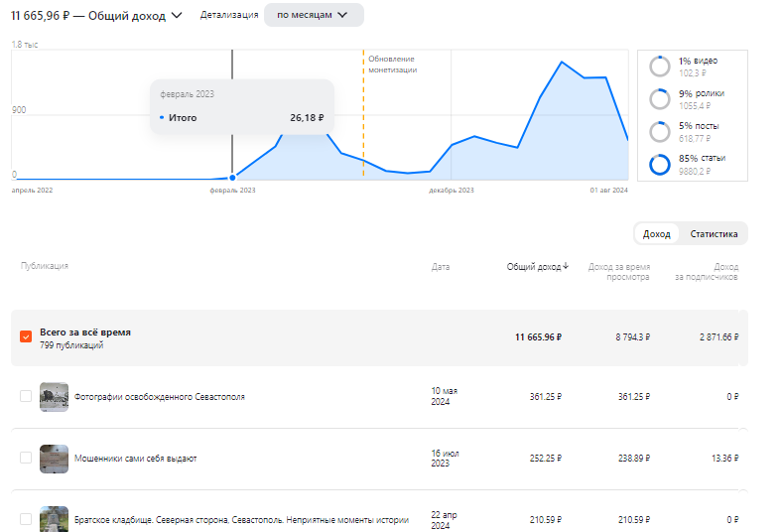The width and height of the screenshot is (782, 532).
Task: Check the Фотографии освобожденного Севастополя row
Action: coord(26,397)
